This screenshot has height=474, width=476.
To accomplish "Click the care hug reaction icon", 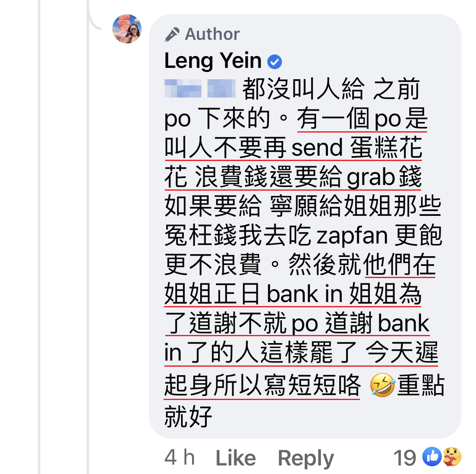I will pos(452,457).
